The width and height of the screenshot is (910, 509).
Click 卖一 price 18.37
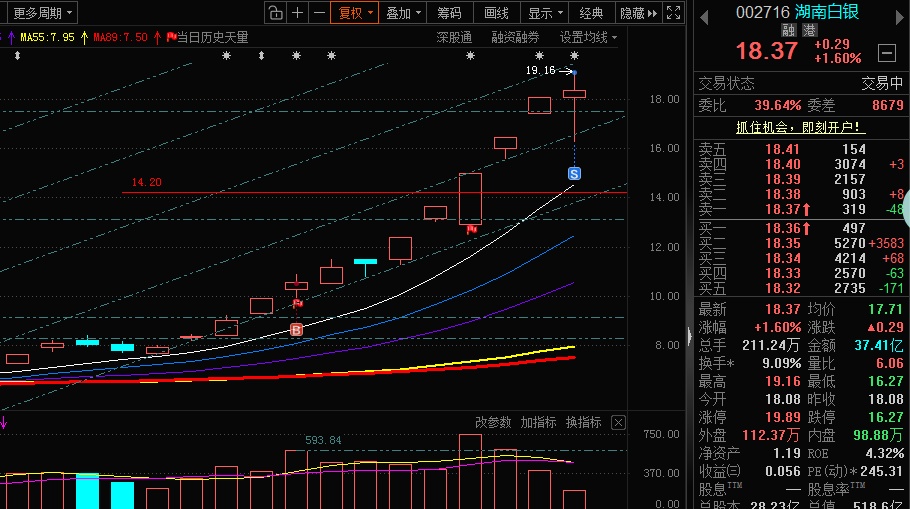(782, 209)
